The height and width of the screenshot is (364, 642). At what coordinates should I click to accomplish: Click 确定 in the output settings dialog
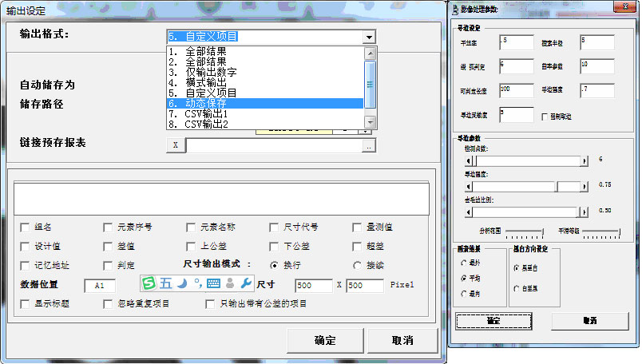point(325,340)
